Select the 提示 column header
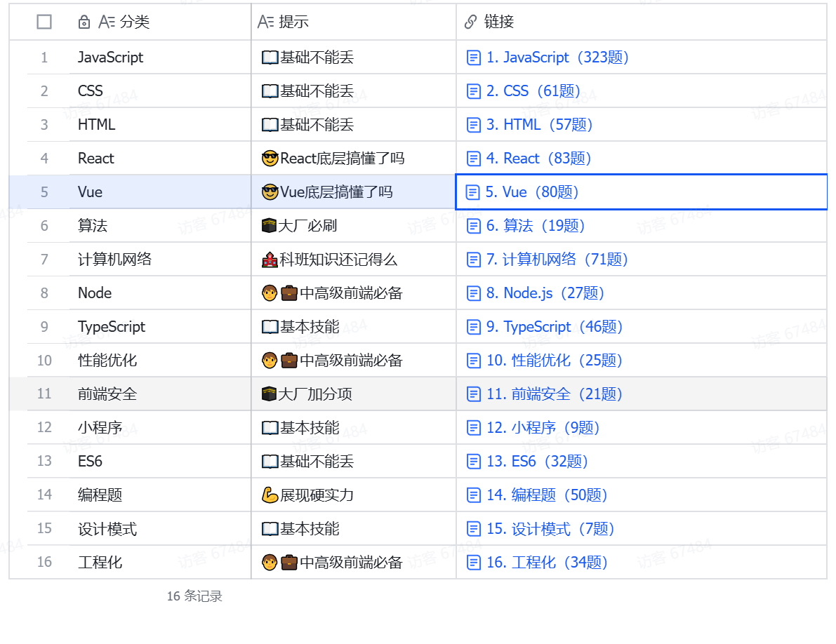This screenshot has height=644, width=836. tap(354, 22)
